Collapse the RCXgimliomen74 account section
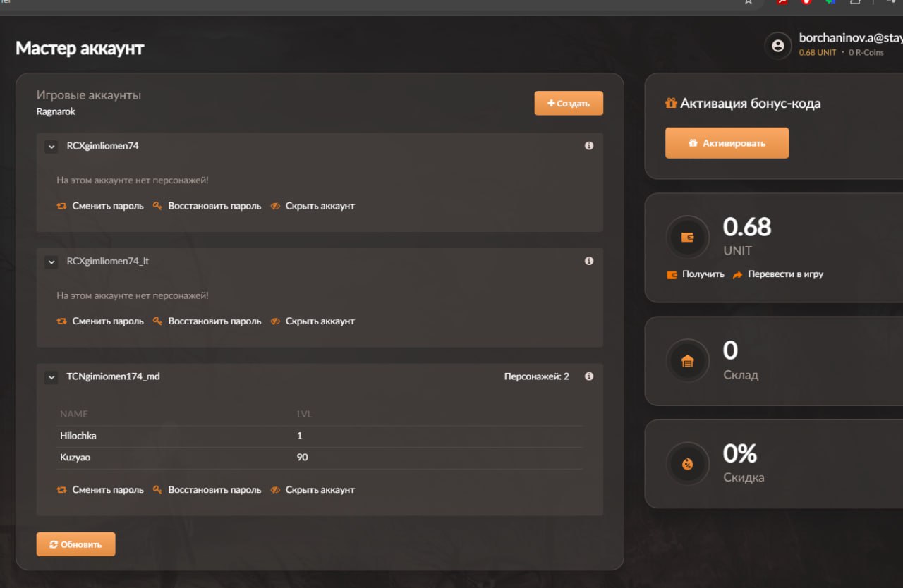This screenshot has height=588, width=903. [x=51, y=147]
